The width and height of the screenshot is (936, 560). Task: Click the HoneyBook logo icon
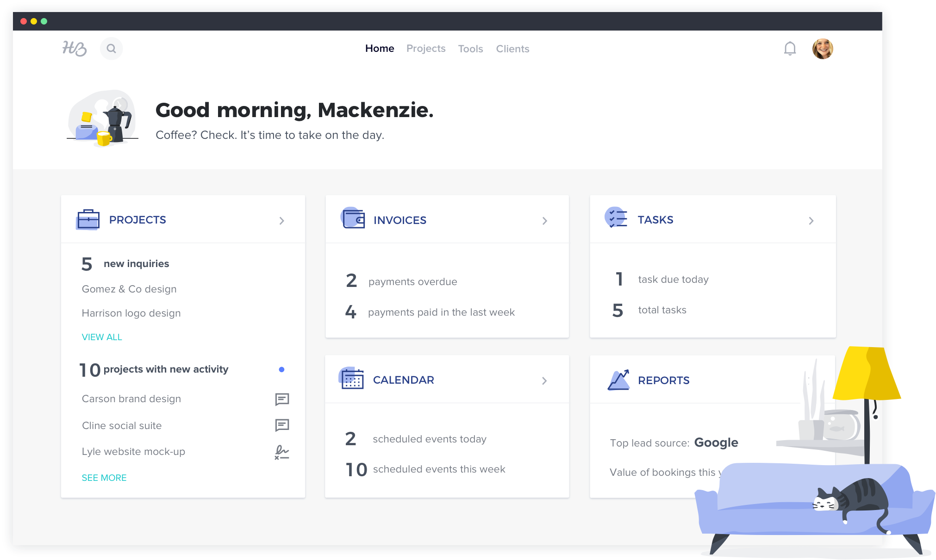click(75, 49)
